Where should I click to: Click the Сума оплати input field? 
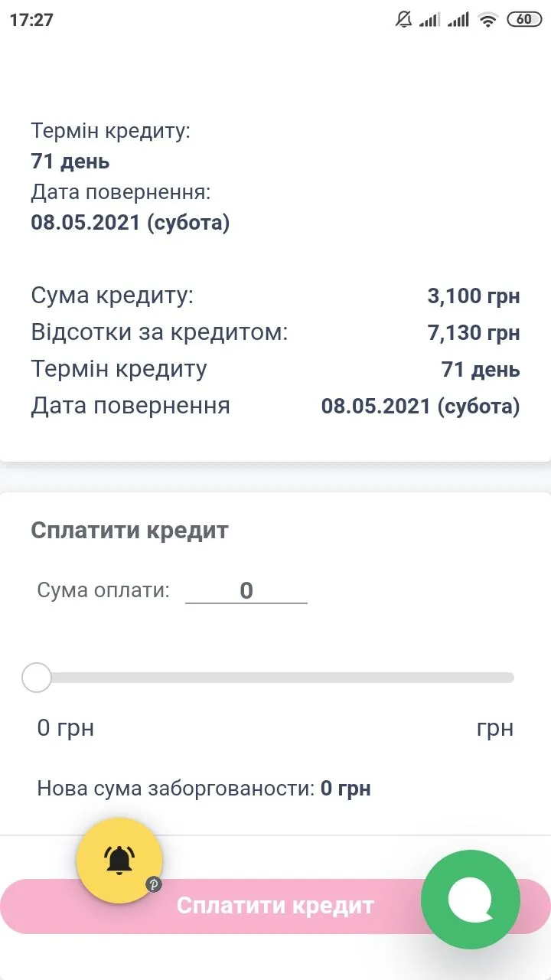click(x=246, y=590)
